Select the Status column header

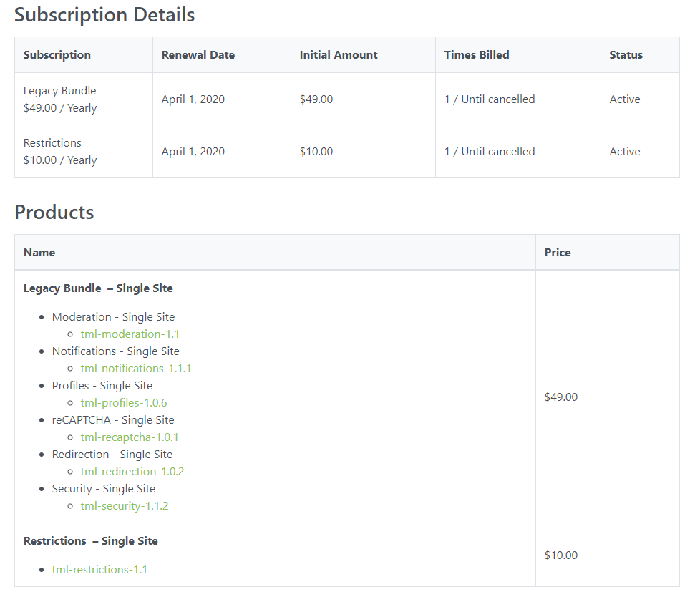click(626, 55)
